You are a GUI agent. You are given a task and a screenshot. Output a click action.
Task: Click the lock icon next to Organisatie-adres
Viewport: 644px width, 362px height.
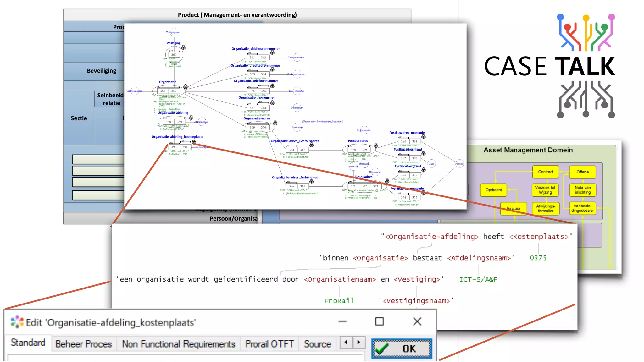(x=275, y=123)
